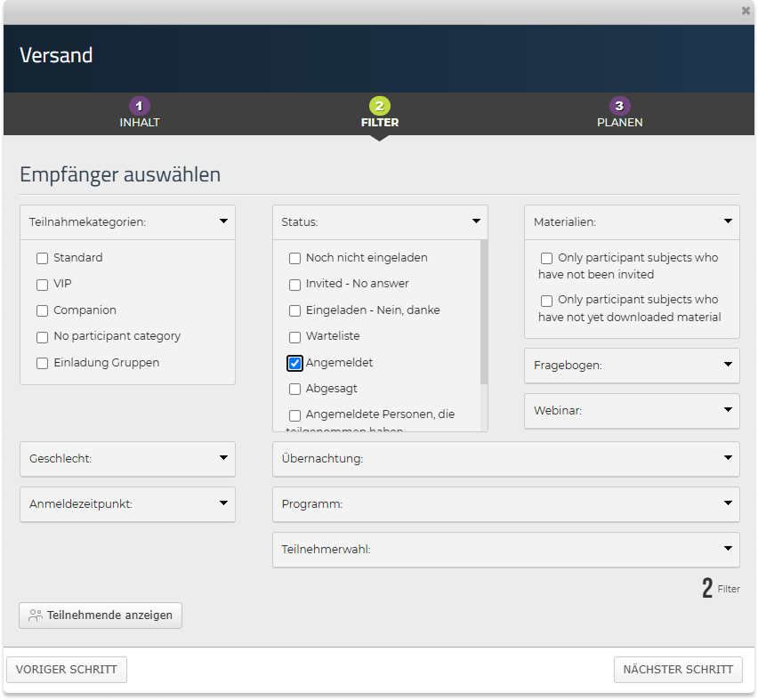Click the Status list vertical scrollbar

(484, 311)
